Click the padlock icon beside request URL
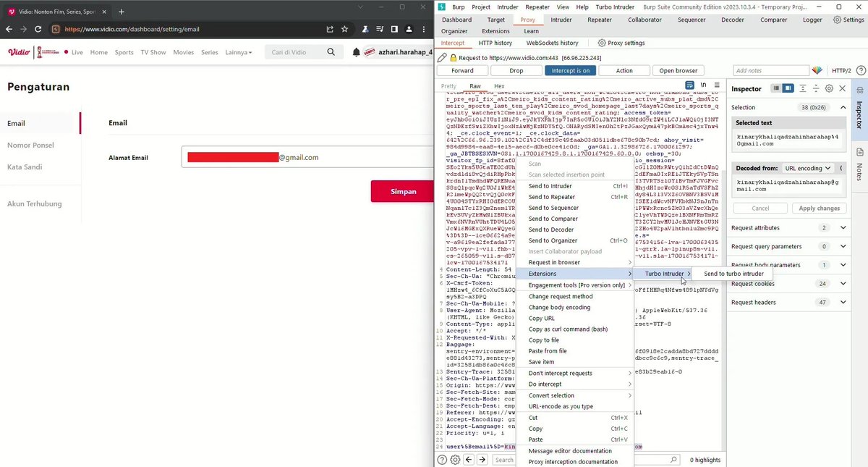This screenshot has width=868, height=467. (x=453, y=56)
